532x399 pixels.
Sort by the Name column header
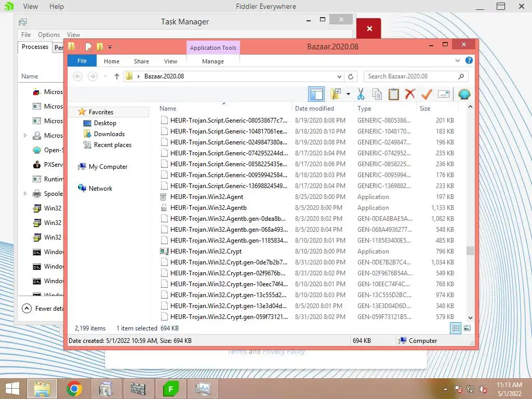pos(223,108)
